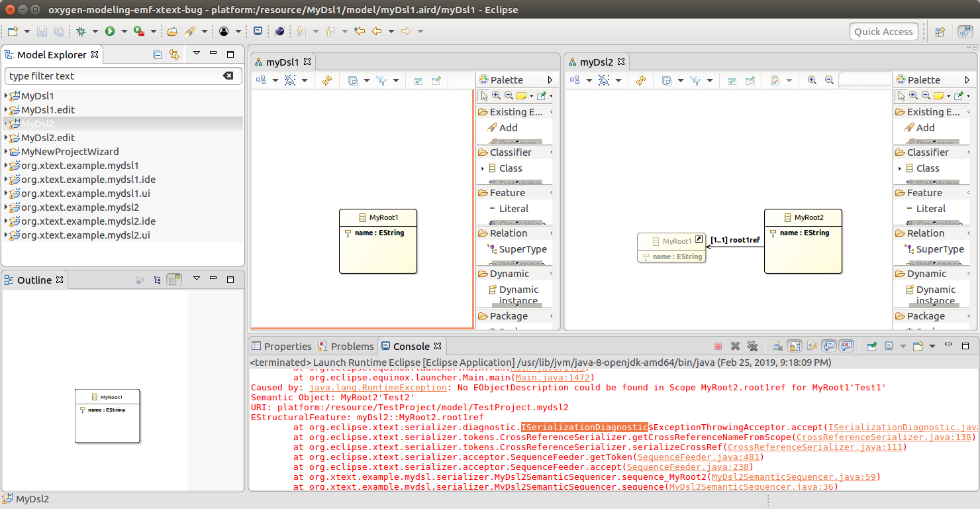Click the Refresh diagram icon in myDsl2 editor
This screenshot has height=509, width=980.
coord(641,80)
